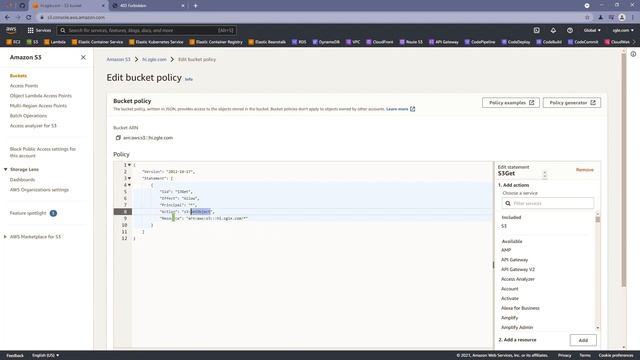
Task: Open the CodePipeline shortcut
Action: pyautogui.click(x=480, y=42)
